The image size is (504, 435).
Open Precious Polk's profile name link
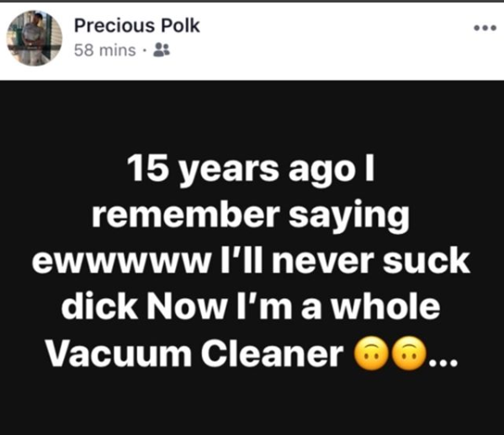tap(137, 25)
